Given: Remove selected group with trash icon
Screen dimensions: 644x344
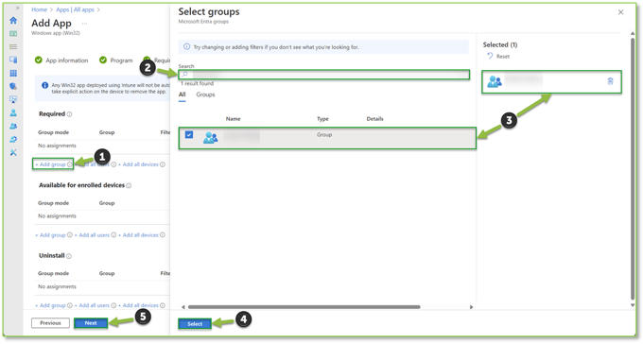Looking at the screenshot, I should point(610,81).
